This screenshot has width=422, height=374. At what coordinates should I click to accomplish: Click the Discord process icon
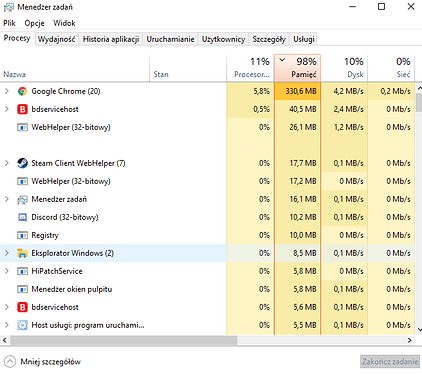(22, 217)
